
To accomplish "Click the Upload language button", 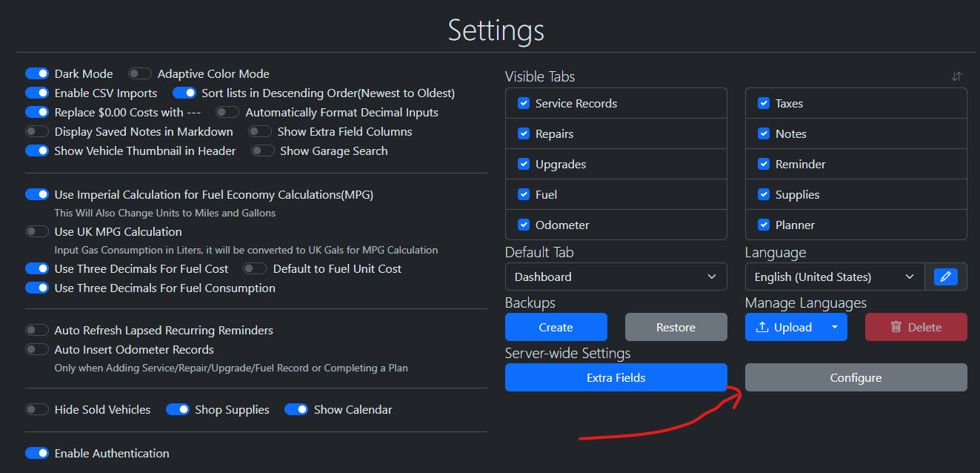I will coord(784,327).
